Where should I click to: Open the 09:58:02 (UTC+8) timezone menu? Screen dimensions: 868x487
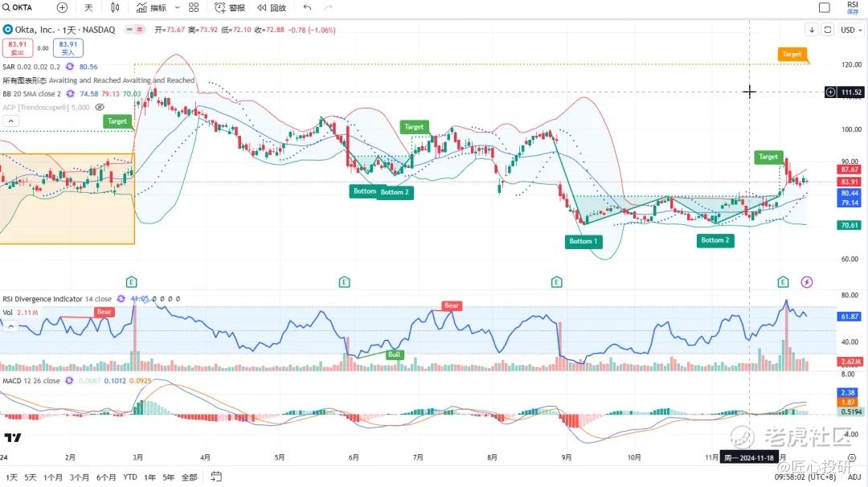(x=805, y=477)
